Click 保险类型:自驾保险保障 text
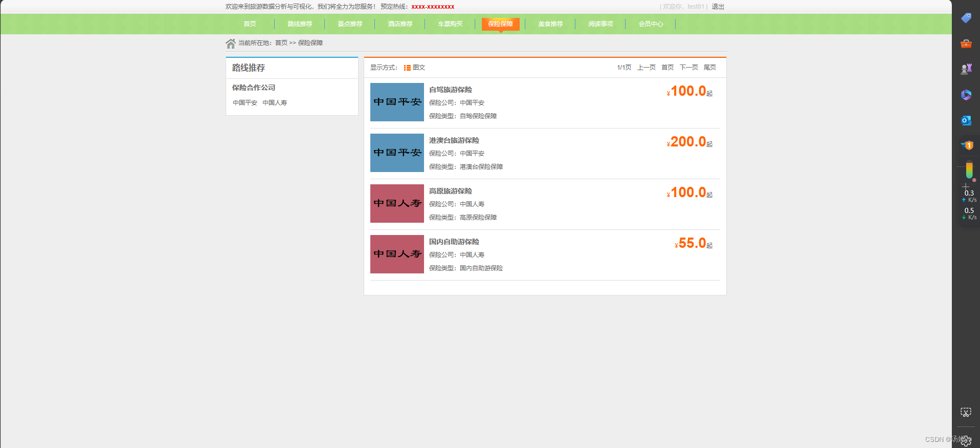 tap(463, 116)
